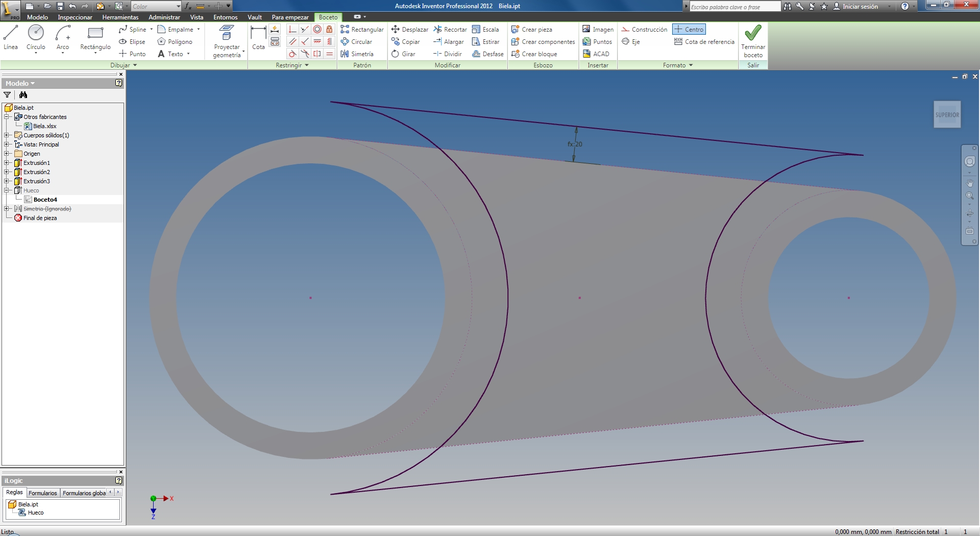Use the Simetría mirror tool
Viewport: 980px width, 536px height.
pos(357,54)
